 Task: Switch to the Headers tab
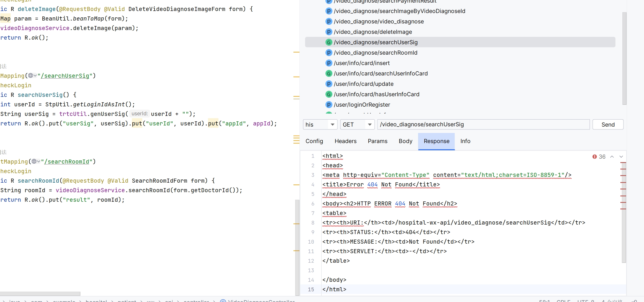click(346, 141)
